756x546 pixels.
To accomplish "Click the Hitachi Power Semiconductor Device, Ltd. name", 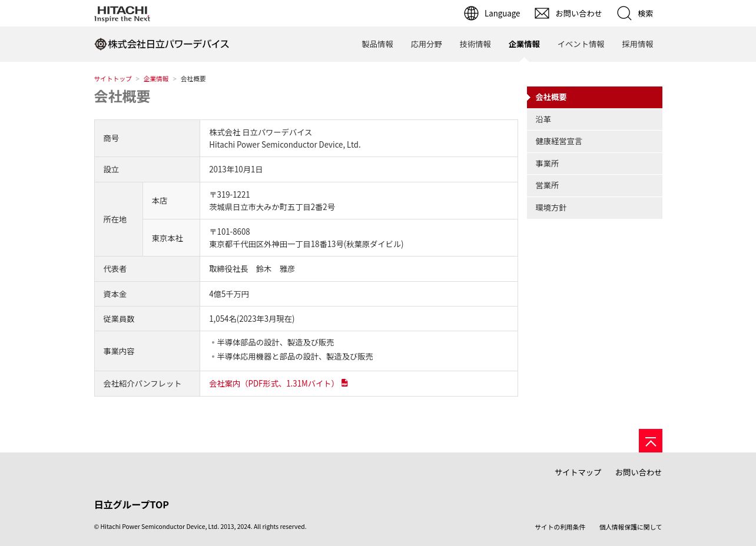I will pos(285,145).
